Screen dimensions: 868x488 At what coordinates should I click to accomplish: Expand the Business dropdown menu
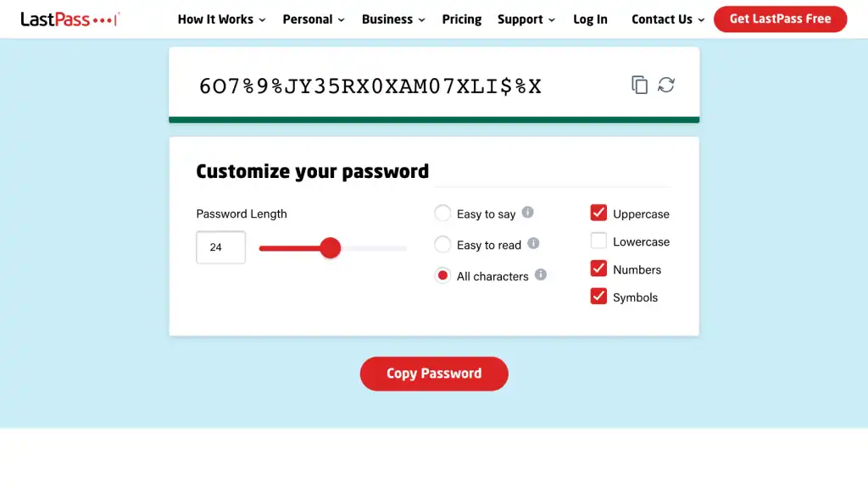point(393,19)
